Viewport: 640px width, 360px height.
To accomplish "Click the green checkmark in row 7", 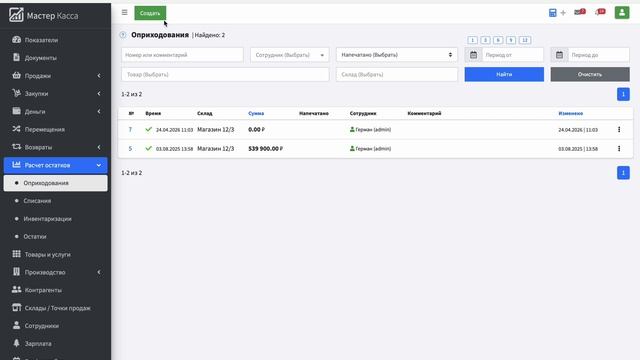I will click(x=149, y=129).
